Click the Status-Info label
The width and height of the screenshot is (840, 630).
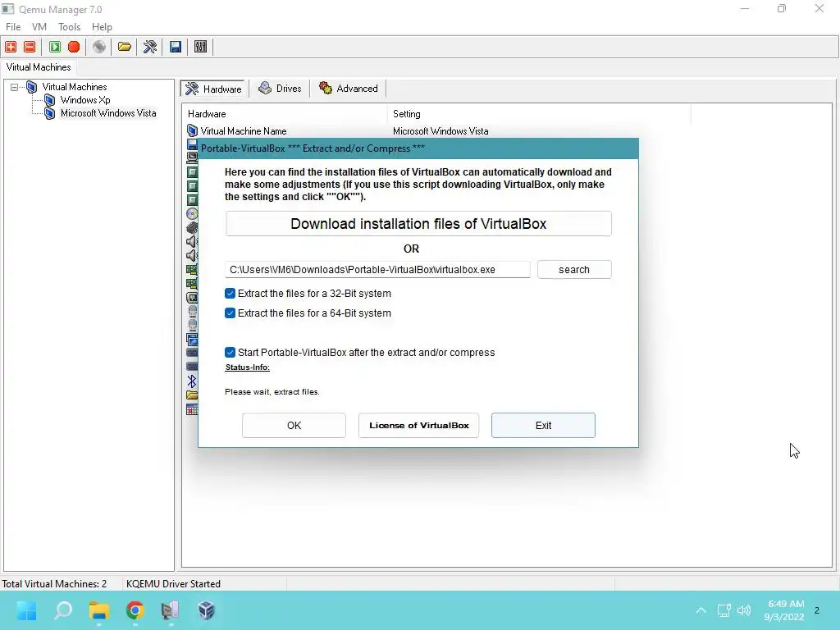pos(247,367)
